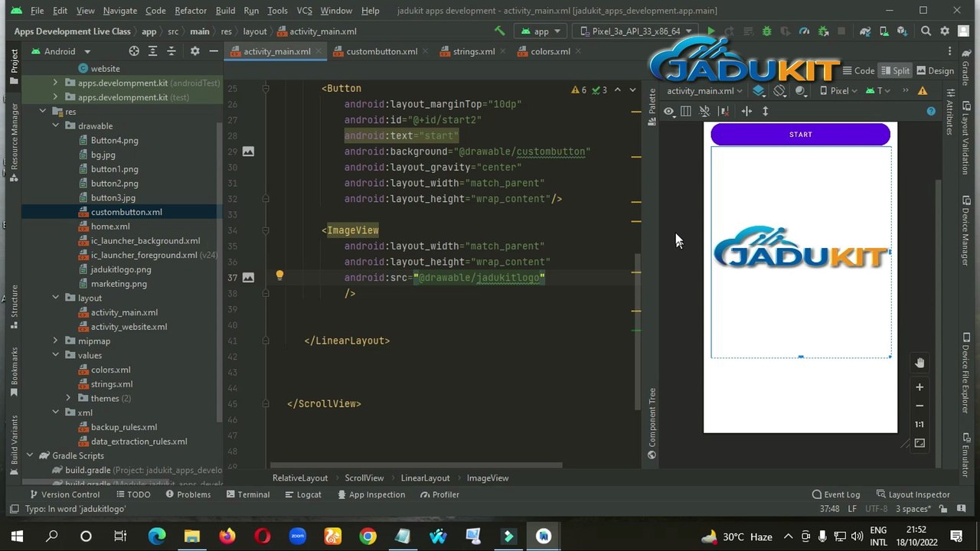Click the yellow intention bulb on line 37

point(279,275)
